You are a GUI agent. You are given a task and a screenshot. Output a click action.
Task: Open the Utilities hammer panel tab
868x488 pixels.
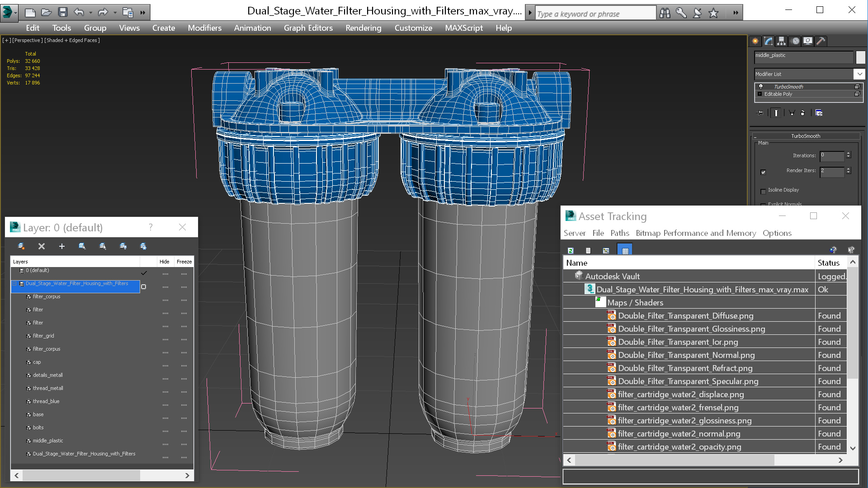click(821, 41)
